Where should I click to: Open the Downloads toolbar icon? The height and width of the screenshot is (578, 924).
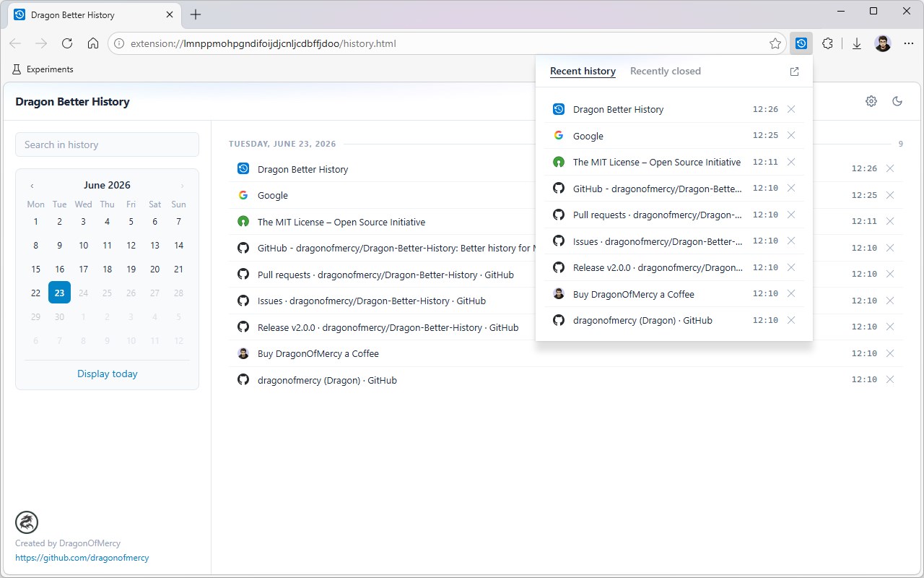(857, 43)
